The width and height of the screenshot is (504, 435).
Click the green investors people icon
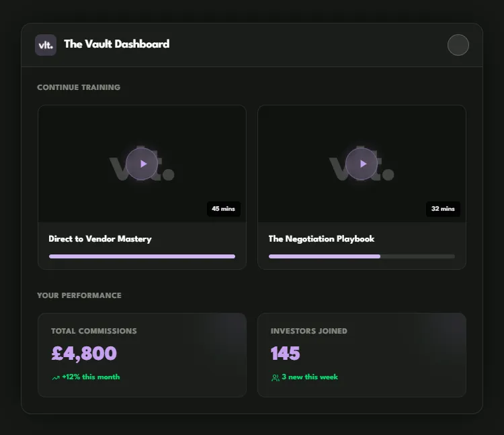276,377
